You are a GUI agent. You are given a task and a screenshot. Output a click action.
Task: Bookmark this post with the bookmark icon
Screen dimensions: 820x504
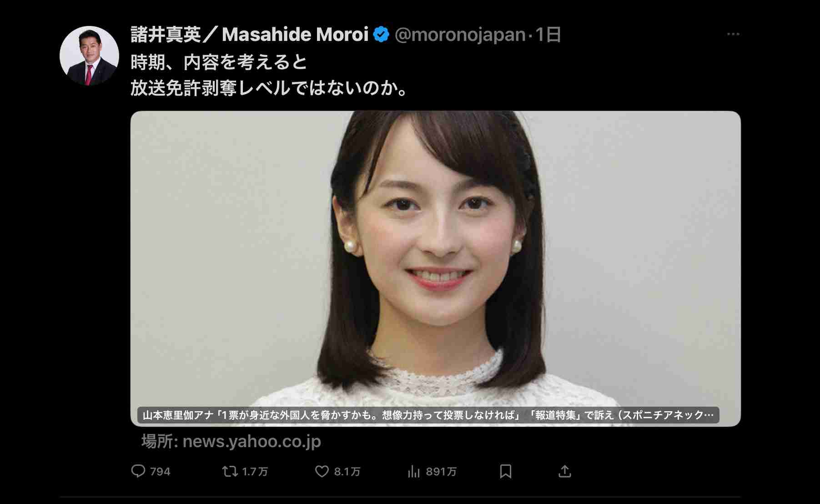(506, 471)
